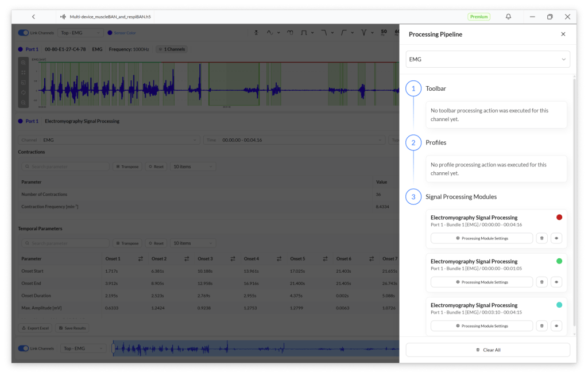Screen dimensions: 588x376
Task: Open the EMG channel dropdown in Processing Pipeline
Action: (x=488, y=59)
